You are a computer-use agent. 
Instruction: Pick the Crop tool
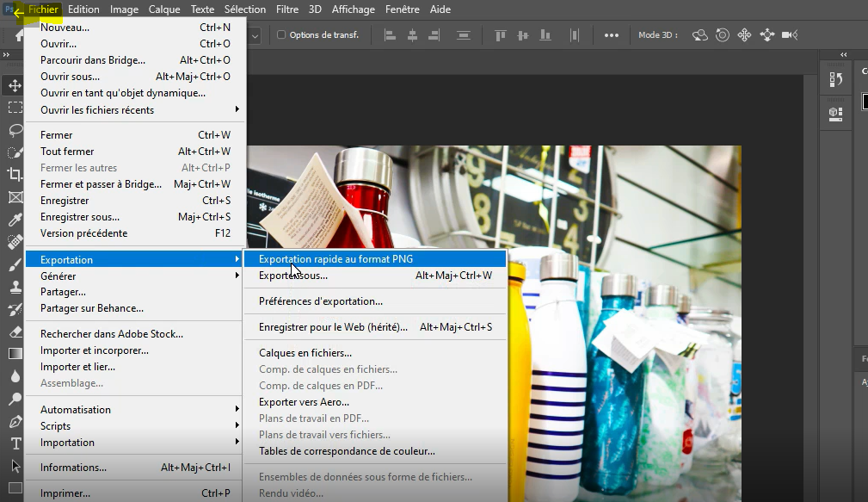click(15, 175)
